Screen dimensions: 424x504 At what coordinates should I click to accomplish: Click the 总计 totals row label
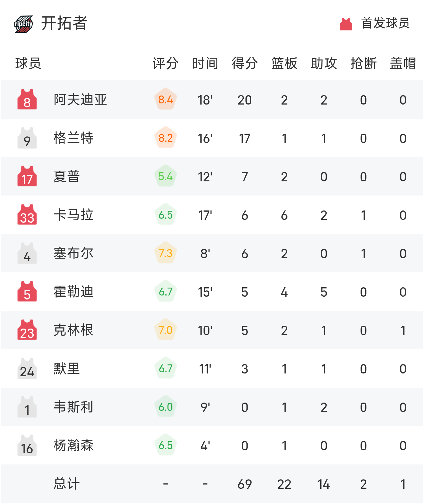tap(67, 484)
